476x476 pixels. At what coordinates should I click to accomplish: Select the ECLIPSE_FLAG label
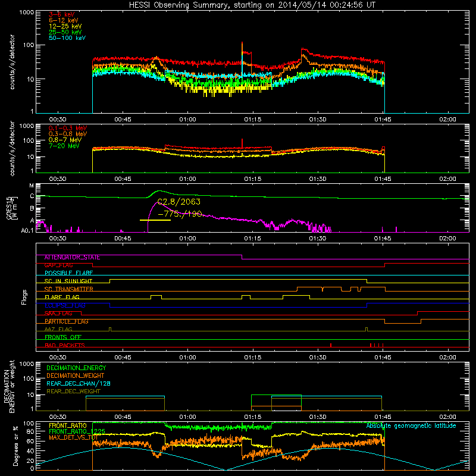[65, 305]
